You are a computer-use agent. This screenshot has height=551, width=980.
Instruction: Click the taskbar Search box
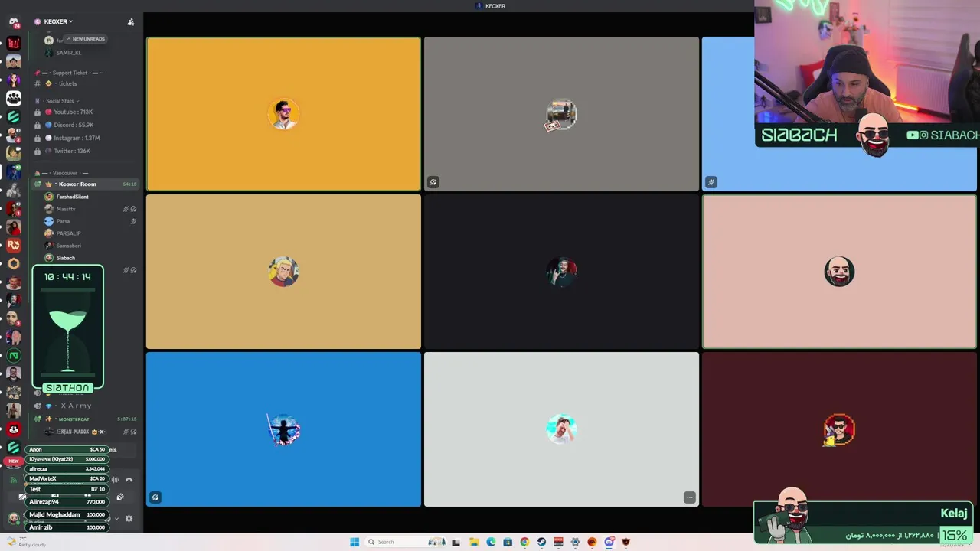[x=406, y=542]
